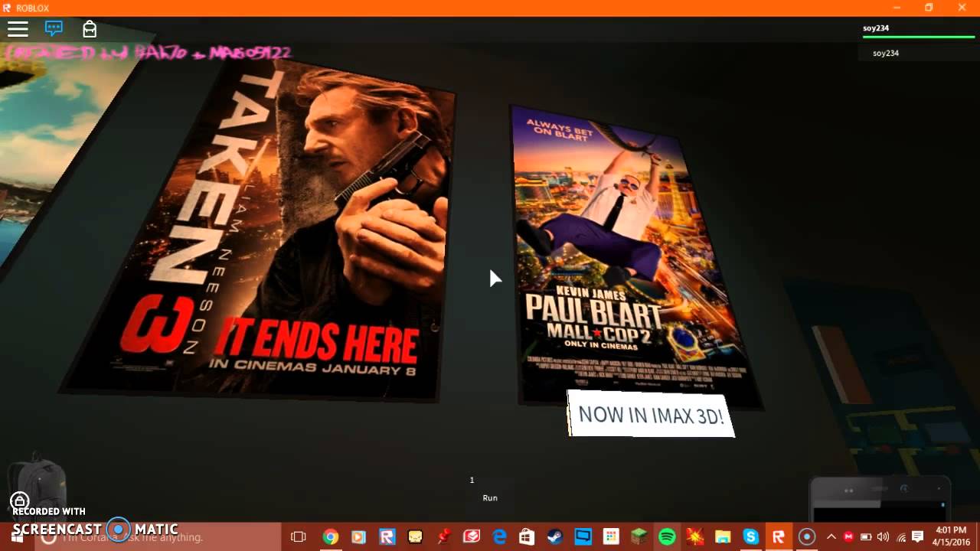Open the Windows Store from taskbar

pos(527,537)
